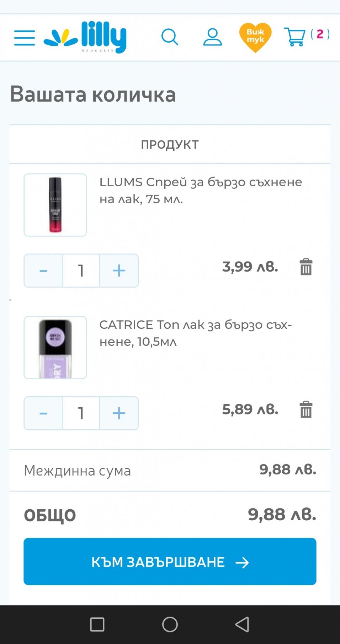Open the hamburger menu
Image resolution: width=340 pixels, height=644 pixels.
pyautogui.click(x=25, y=38)
